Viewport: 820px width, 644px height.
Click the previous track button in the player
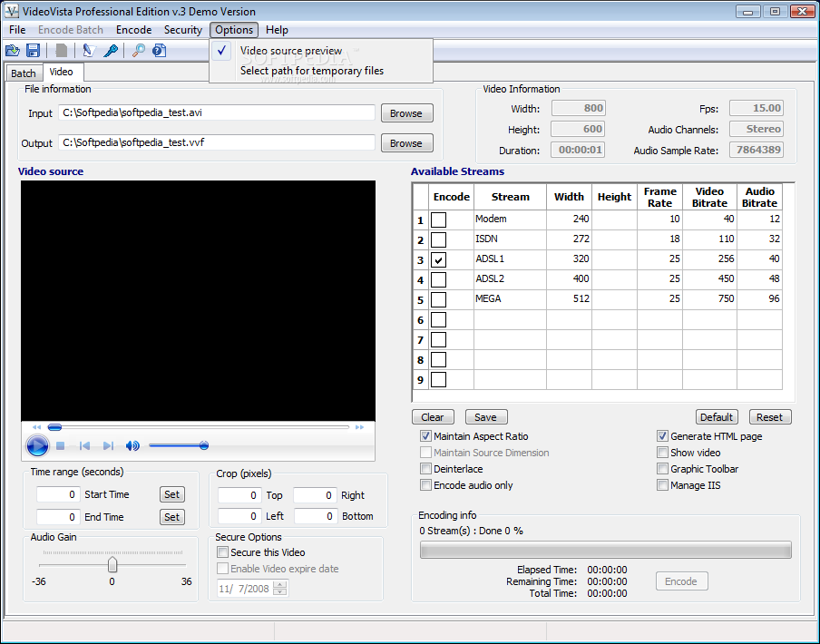84,446
